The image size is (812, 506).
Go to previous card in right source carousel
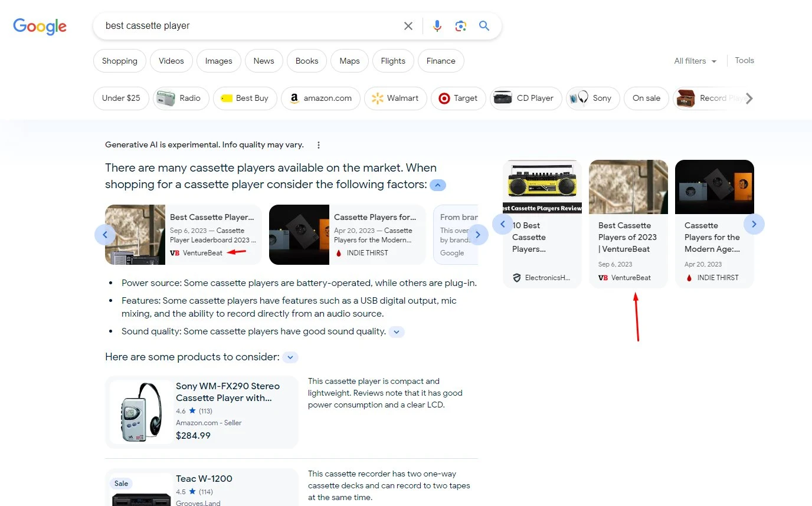click(503, 224)
